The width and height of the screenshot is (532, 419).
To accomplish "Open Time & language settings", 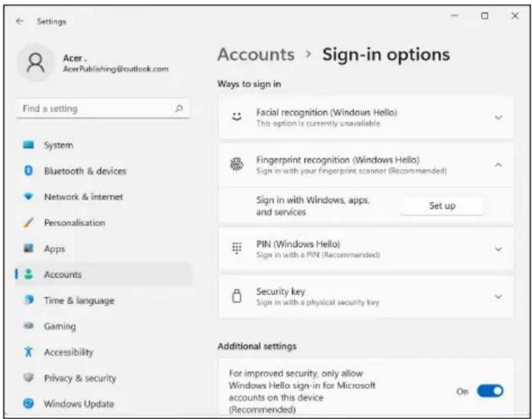I will point(103,300).
